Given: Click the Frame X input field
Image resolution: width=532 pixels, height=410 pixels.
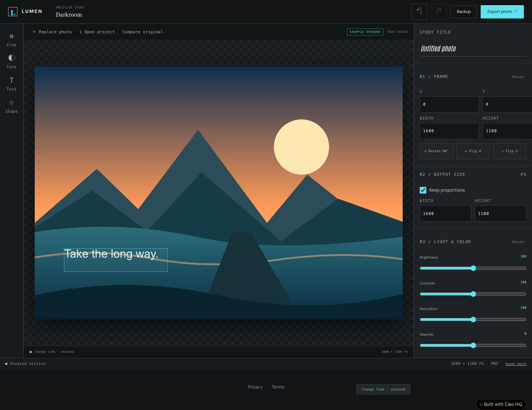Looking at the screenshot, I should (449, 105).
